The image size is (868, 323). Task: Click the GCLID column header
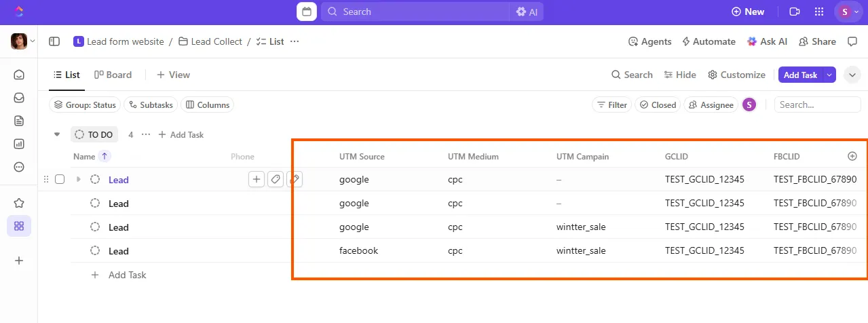click(x=677, y=157)
